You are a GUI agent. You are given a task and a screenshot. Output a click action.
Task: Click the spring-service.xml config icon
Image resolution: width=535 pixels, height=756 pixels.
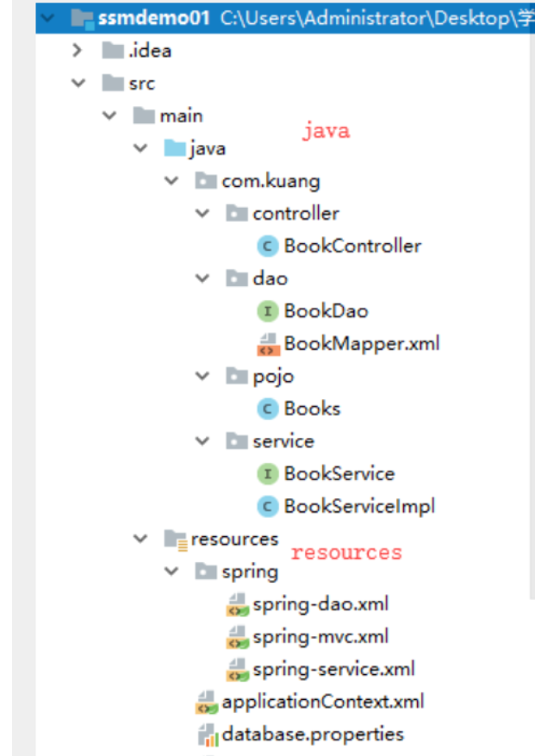237,670
